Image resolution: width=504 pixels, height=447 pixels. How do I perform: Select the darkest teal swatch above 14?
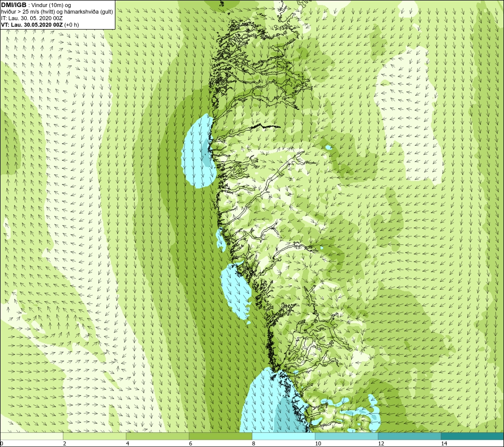473,436
